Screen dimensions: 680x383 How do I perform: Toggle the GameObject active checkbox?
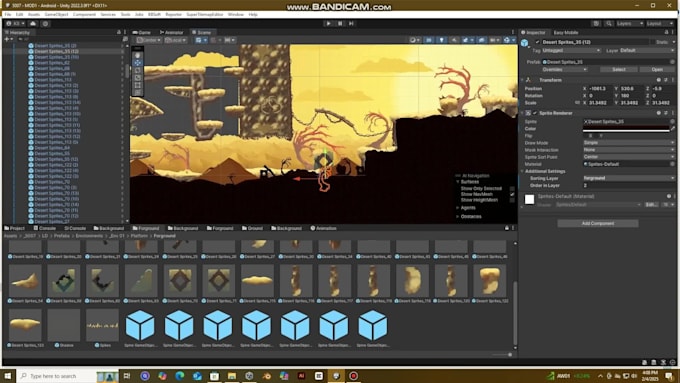pyautogui.click(x=537, y=42)
